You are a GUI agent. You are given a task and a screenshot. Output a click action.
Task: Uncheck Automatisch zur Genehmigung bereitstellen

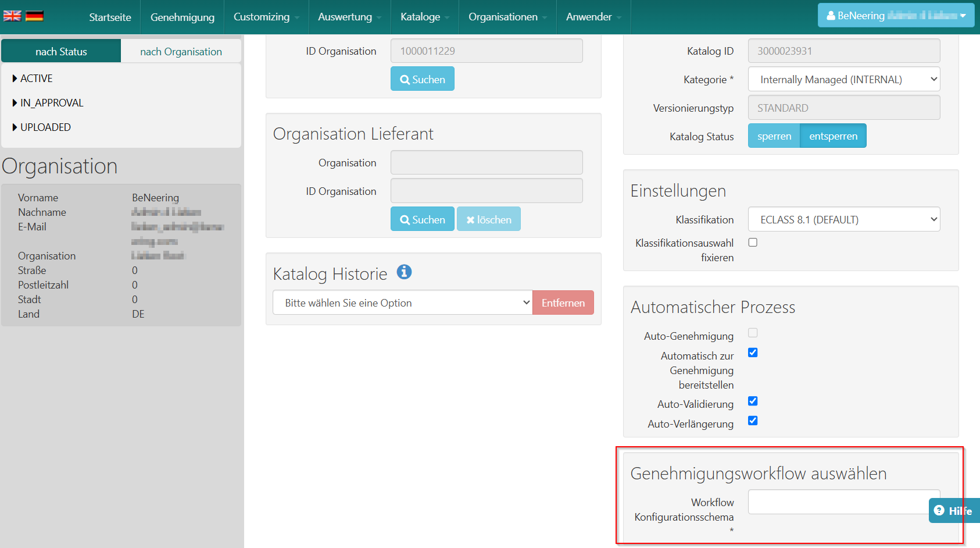[753, 353]
